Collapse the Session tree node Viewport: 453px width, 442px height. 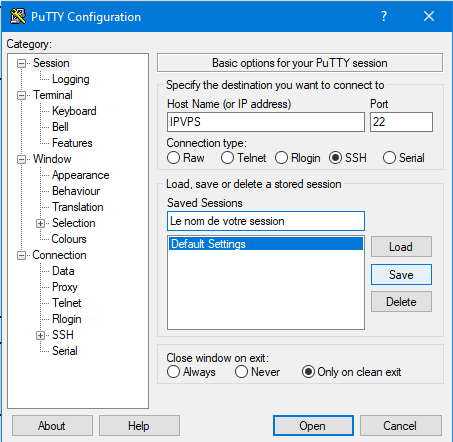tap(21, 63)
